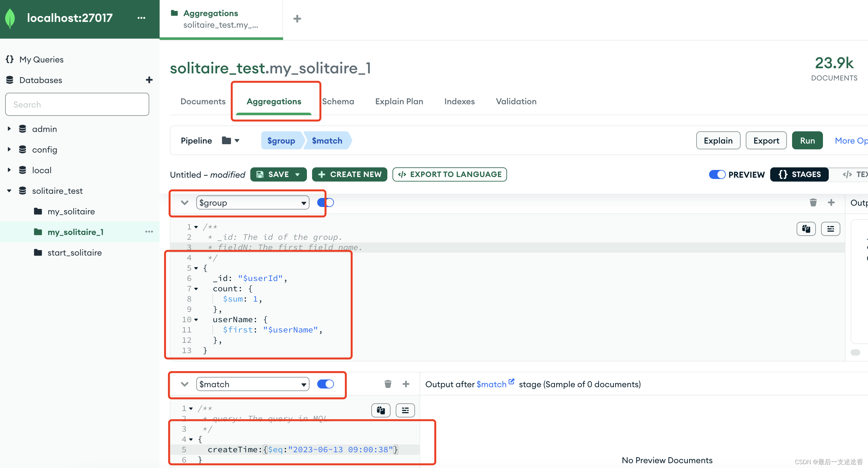This screenshot has height=468, width=868.
Task: Click the $group stage chip in the pipeline
Action: (x=282, y=141)
